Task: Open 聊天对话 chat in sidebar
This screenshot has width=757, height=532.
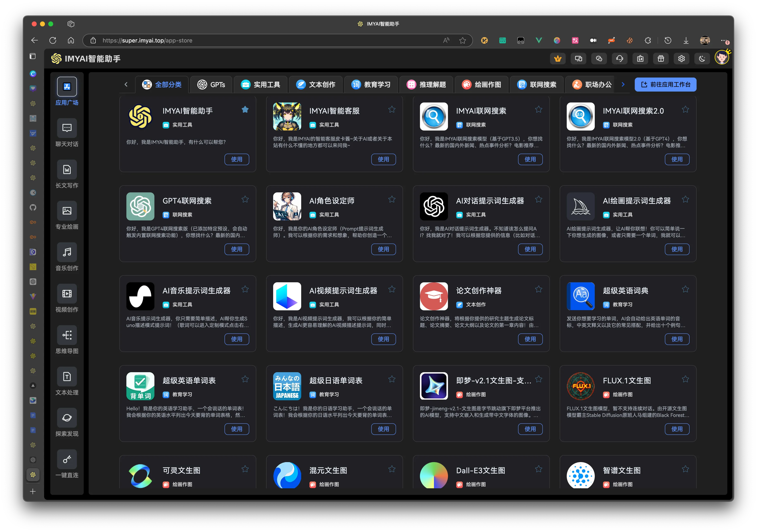Action: click(x=67, y=133)
